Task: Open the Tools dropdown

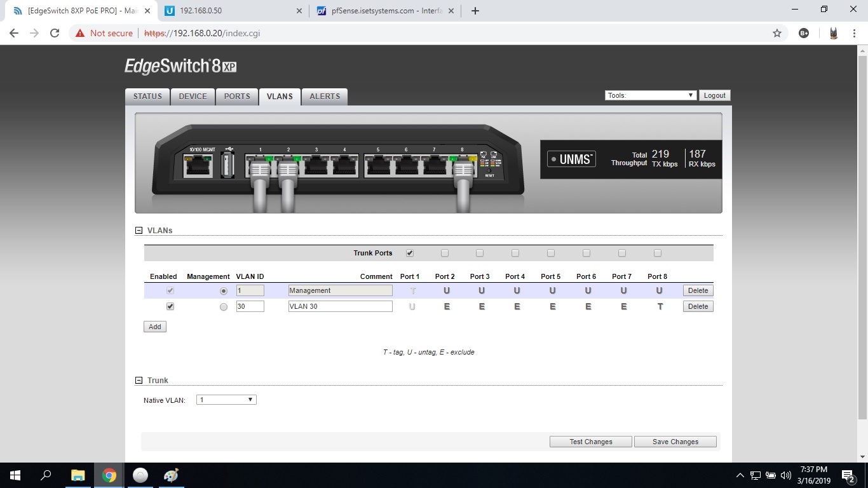Action: pyautogui.click(x=651, y=95)
